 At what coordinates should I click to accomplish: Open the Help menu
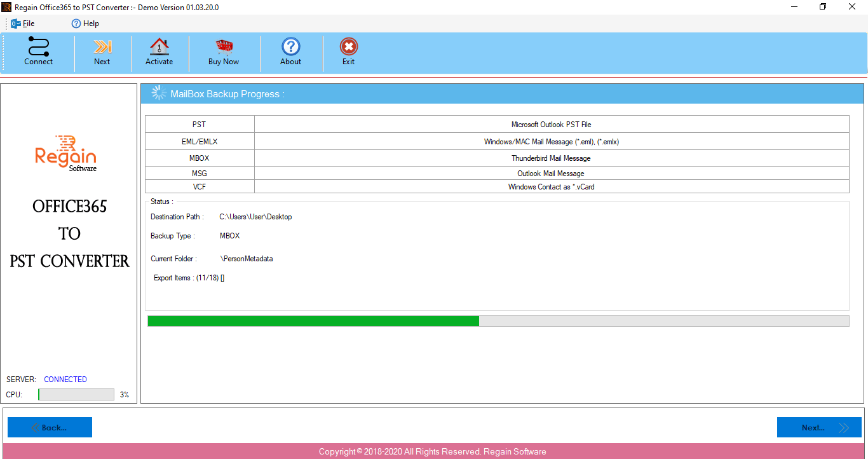[x=85, y=24]
